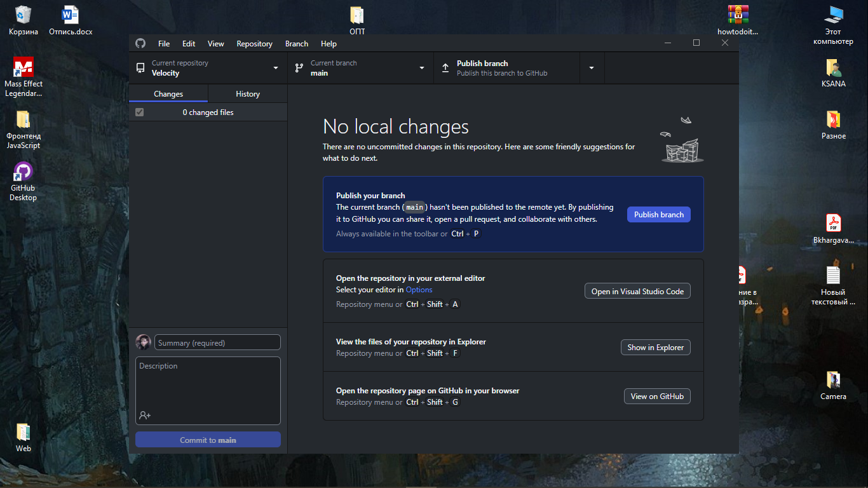
Task: Open the View menu
Action: [x=216, y=44]
